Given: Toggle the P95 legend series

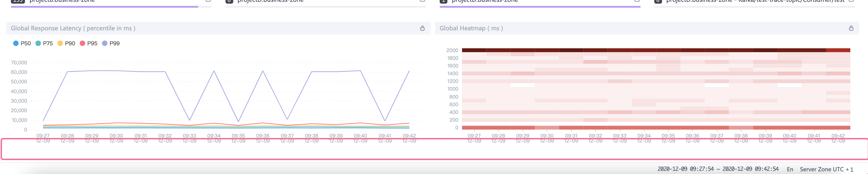Looking at the screenshot, I should [x=89, y=43].
